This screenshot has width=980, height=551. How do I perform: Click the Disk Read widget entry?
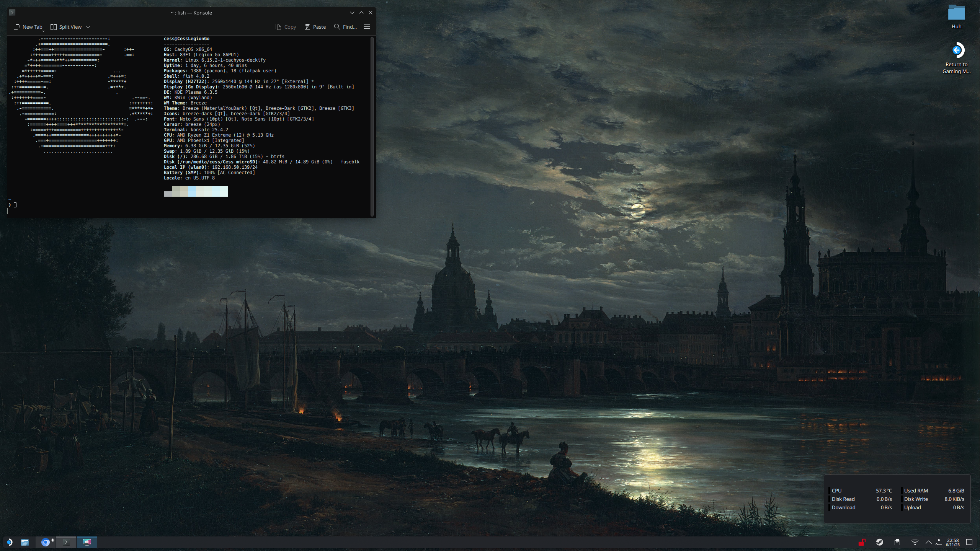point(860,499)
